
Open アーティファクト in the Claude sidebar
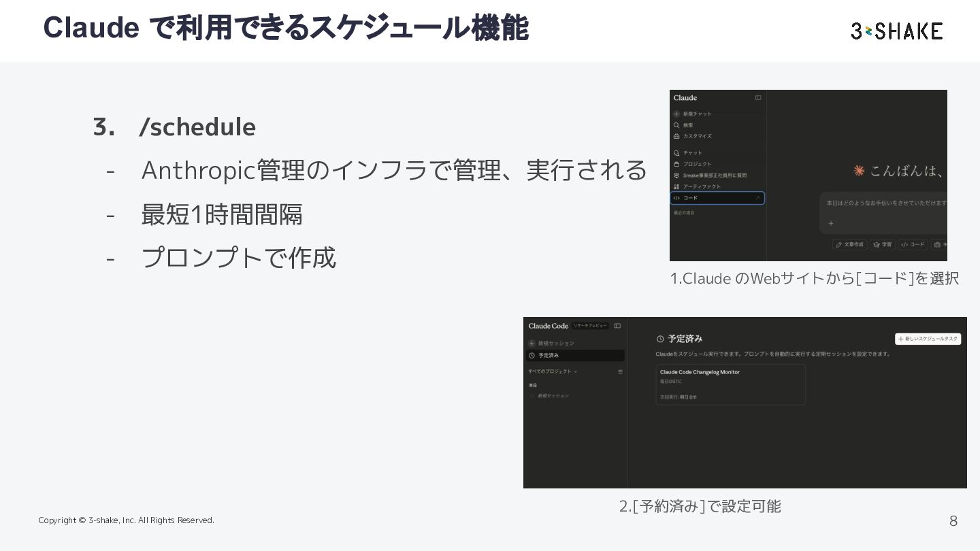point(697,186)
